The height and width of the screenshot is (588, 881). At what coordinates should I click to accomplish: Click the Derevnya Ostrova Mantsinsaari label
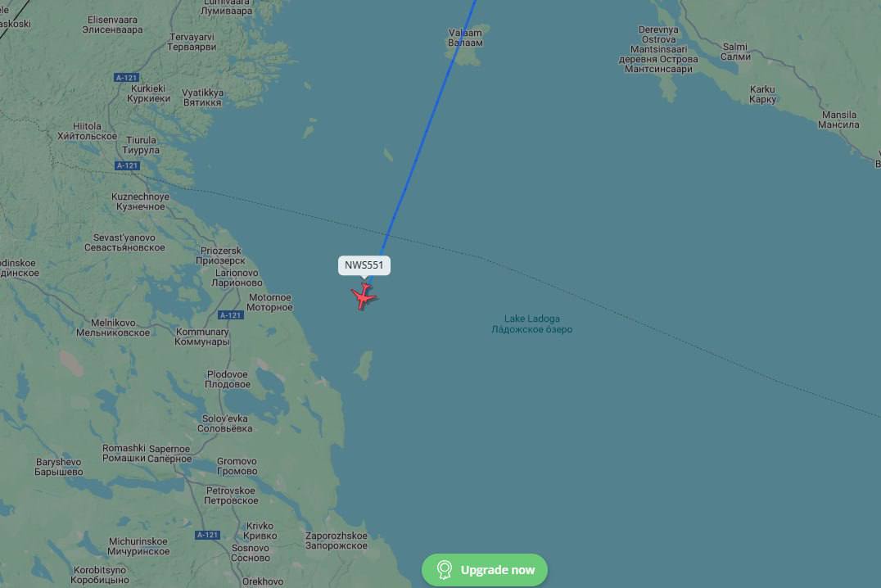tap(658, 49)
